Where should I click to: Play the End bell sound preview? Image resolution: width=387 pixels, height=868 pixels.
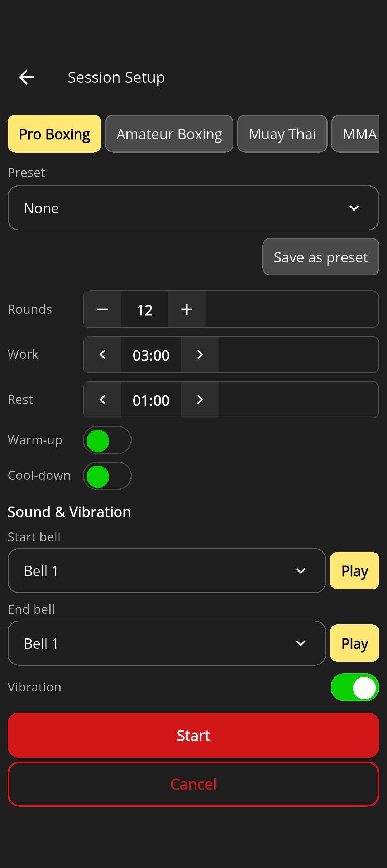pos(354,643)
